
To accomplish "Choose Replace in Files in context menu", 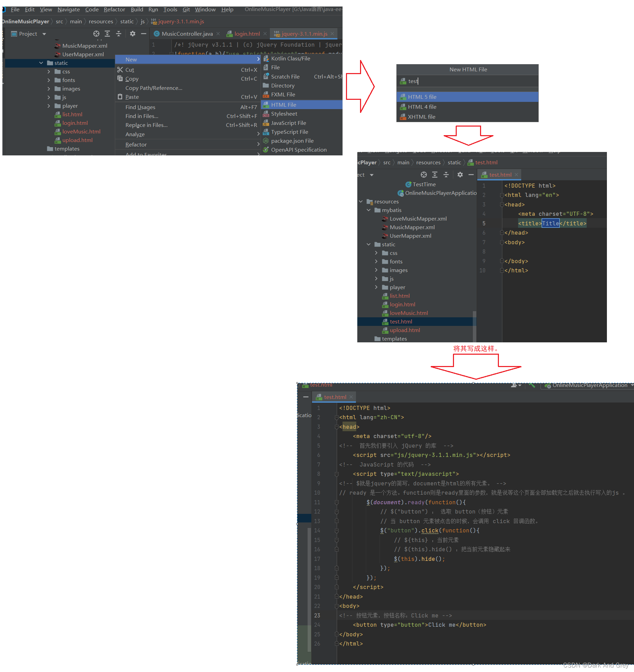I will pos(188,125).
